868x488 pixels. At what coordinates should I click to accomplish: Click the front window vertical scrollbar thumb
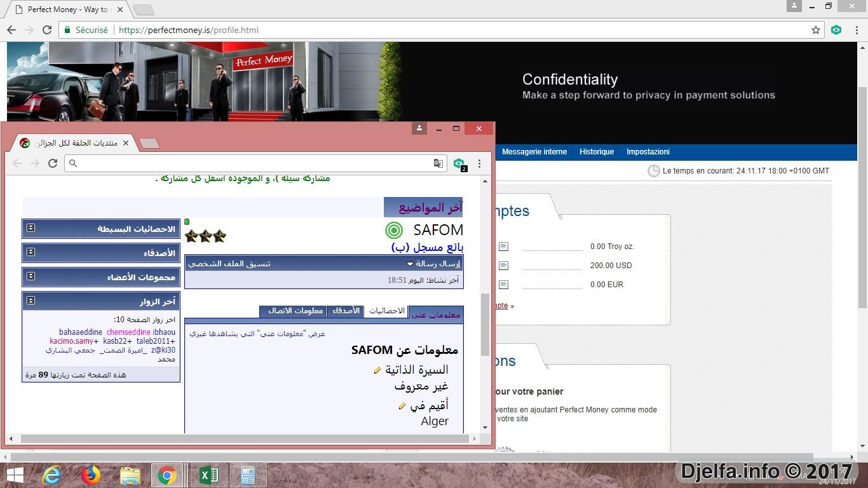485,324
